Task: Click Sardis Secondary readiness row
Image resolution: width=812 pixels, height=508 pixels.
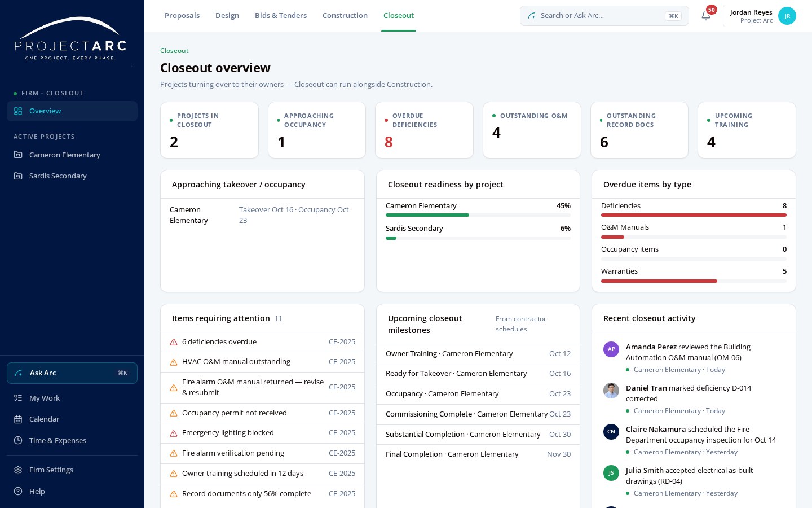Action: (x=478, y=232)
